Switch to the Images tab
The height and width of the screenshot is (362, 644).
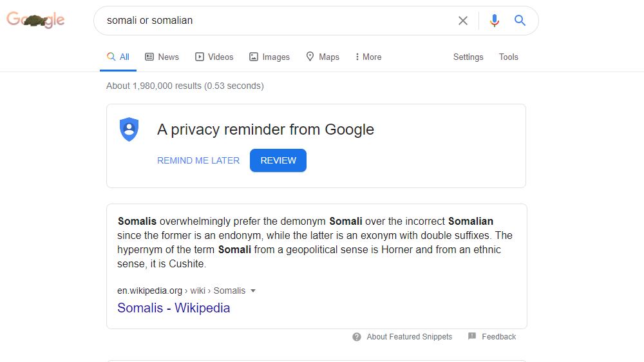pos(269,57)
